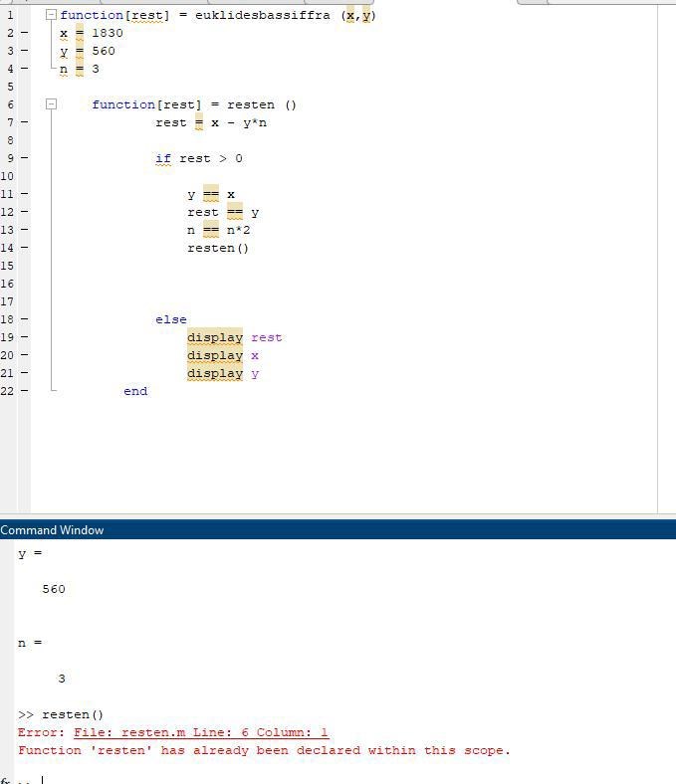Collapse the euklidesbassiffra function fold on line 1

pos(51,15)
